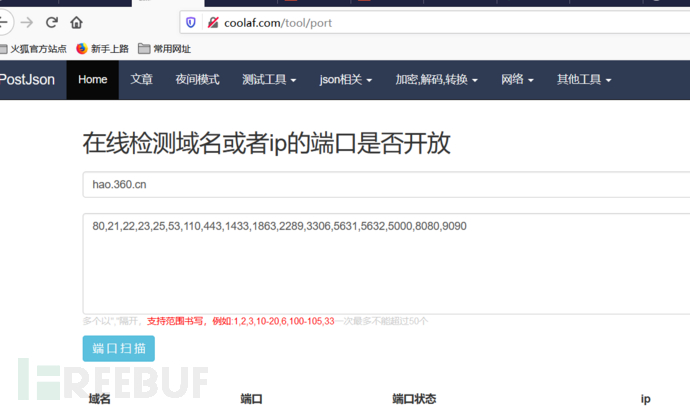Expand the 加密,解码,转换 dropdown menu
Screen dimensions: 690x407
click(436, 80)
